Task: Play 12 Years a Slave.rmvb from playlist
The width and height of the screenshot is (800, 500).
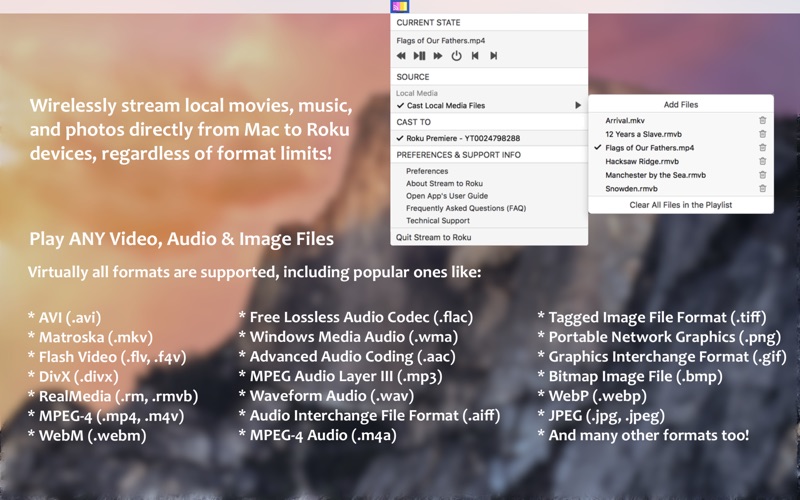Action: (x=643, y=134)
